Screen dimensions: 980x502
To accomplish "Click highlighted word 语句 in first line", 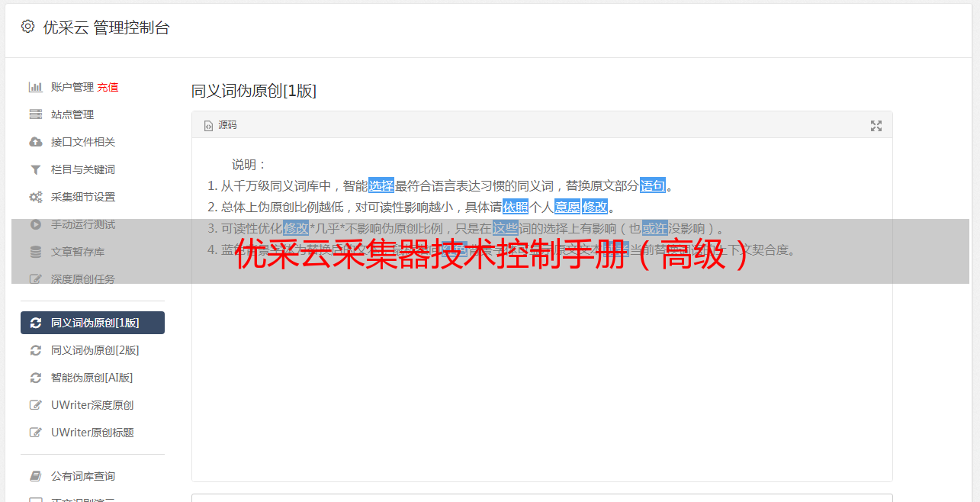I will pyautogui.click(x=653, y=185).
